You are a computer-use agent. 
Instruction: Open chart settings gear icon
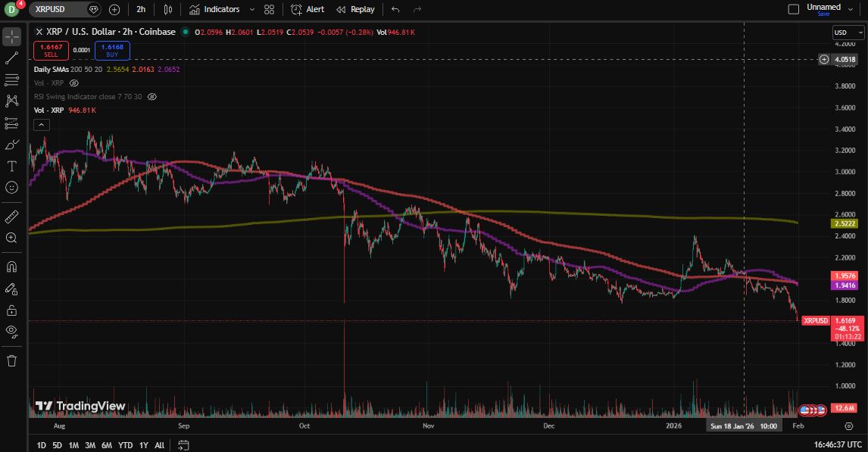pos(848,426)
